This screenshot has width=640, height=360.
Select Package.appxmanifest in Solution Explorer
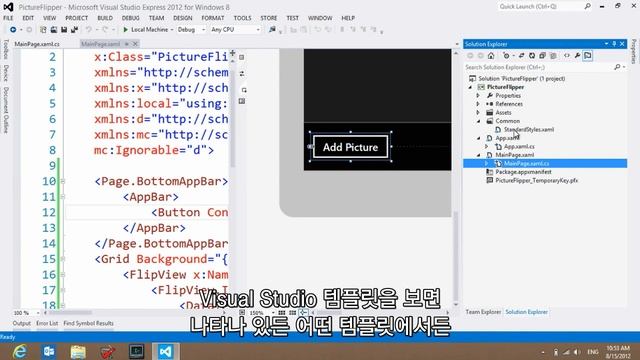coord(523,172)
